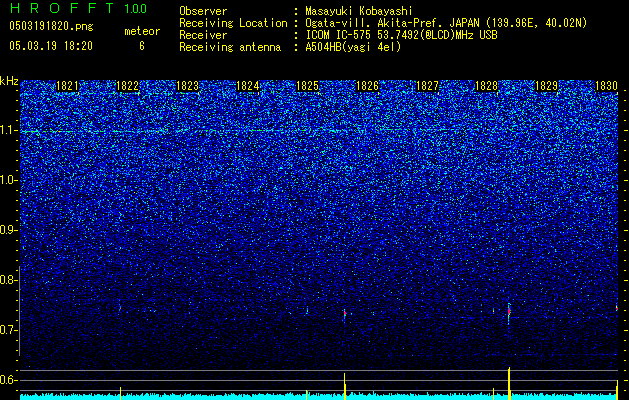Image resolution: width=629 pixels, height=400 pixels.
Task: Click the red meteor echo before 1826
Action: (x=345, y=313)
